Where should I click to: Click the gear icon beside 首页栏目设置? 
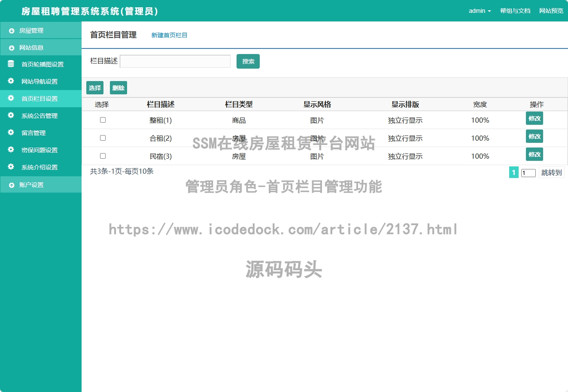(11, 98)
